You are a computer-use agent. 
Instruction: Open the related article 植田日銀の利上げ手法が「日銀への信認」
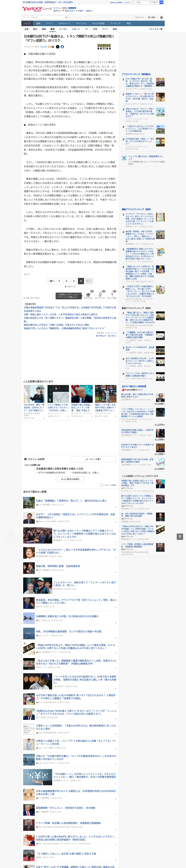pos(56,325)
